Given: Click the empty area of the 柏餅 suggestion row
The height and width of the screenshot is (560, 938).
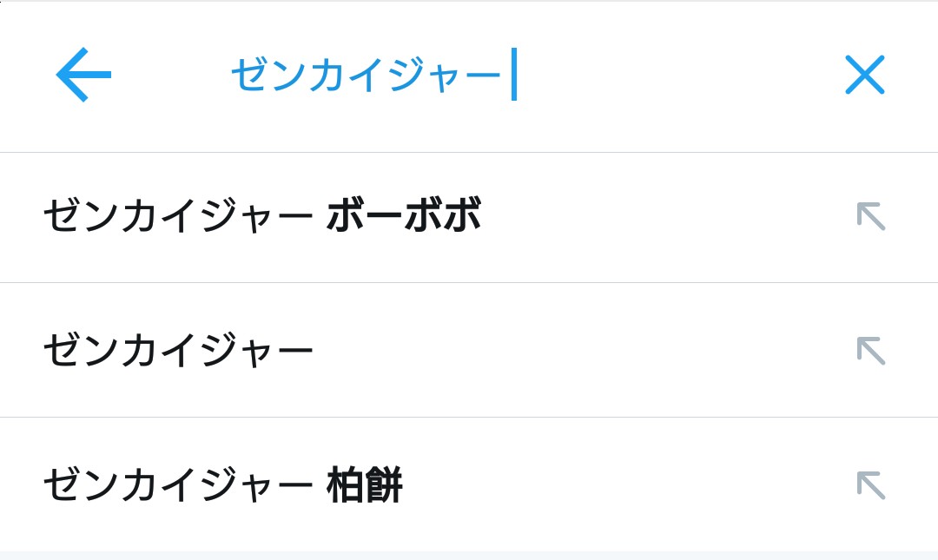Looking at the screenshot, I should [x=625, y=486].
